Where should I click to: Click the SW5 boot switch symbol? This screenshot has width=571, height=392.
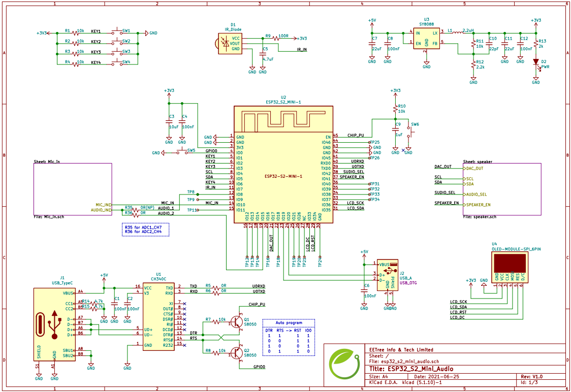181,151
